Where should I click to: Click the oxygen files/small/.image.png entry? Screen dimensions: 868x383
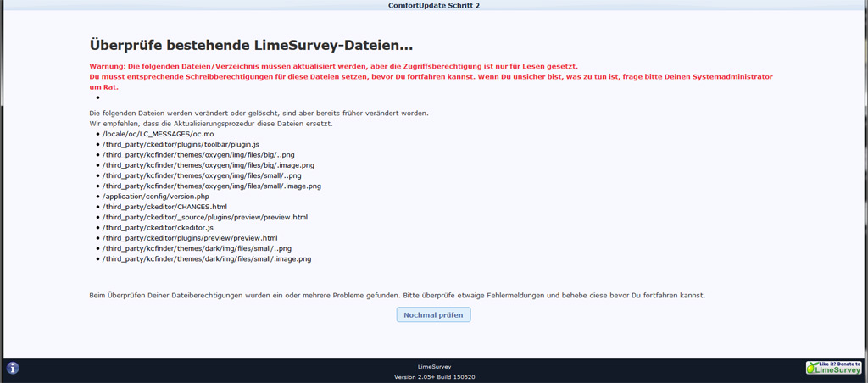[211, 186]
